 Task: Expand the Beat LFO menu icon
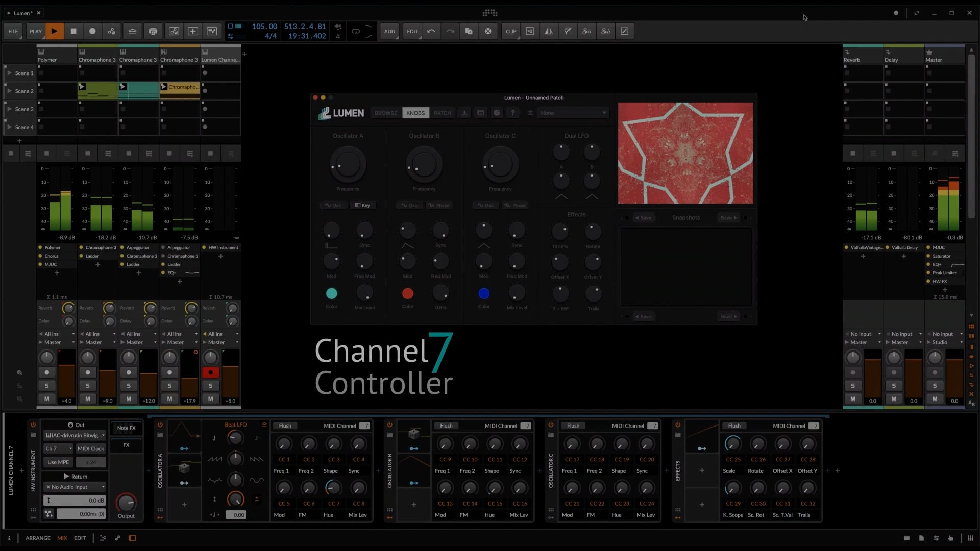click(x=264, y=424)
